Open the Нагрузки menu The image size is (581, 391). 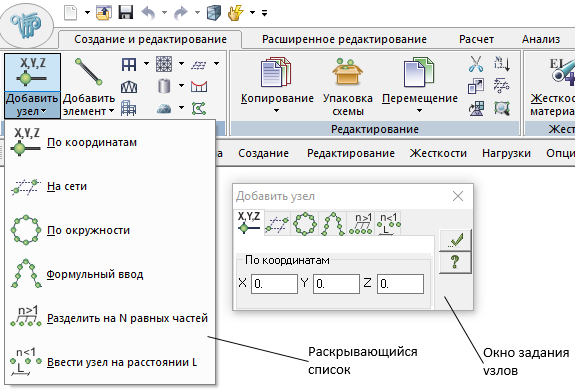click(x=506, y=153)
